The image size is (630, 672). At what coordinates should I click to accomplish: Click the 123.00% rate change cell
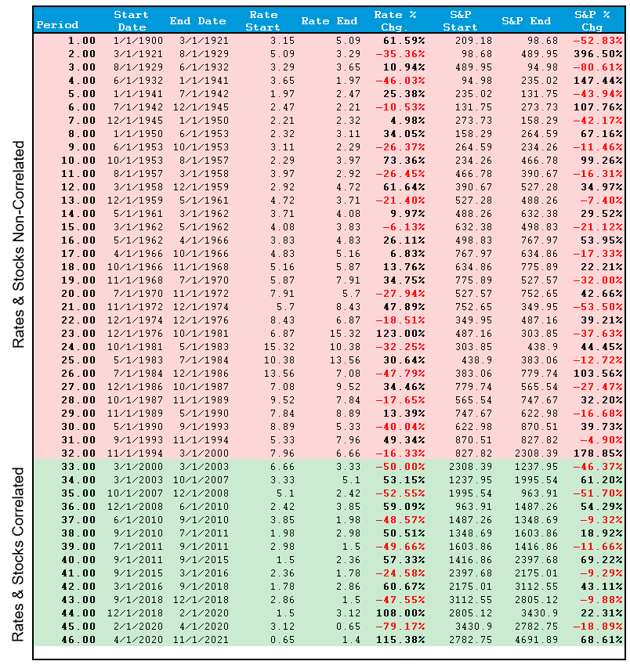pyautogui.click(x=400, y=334)
